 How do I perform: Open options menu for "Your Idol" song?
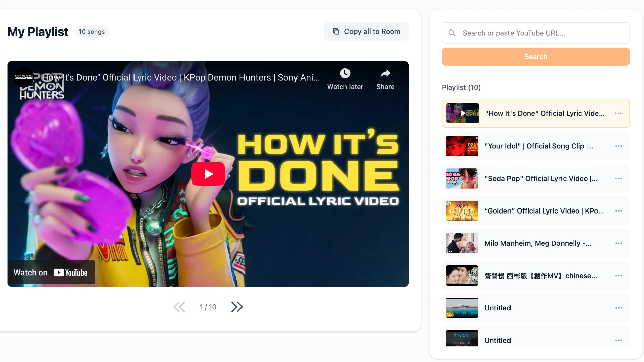[x=619, y=146]
